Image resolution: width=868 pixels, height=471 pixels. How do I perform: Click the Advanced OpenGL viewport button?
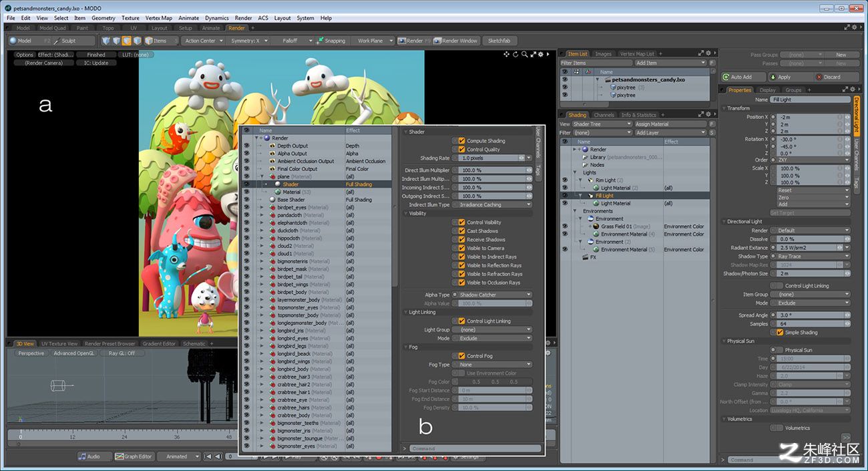click(x=74, y=353)
